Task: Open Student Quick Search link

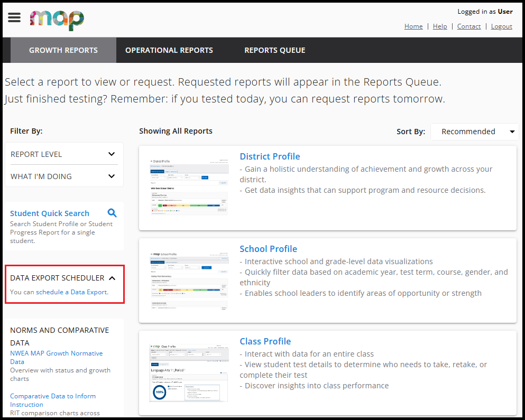Action: pos(50,213)
